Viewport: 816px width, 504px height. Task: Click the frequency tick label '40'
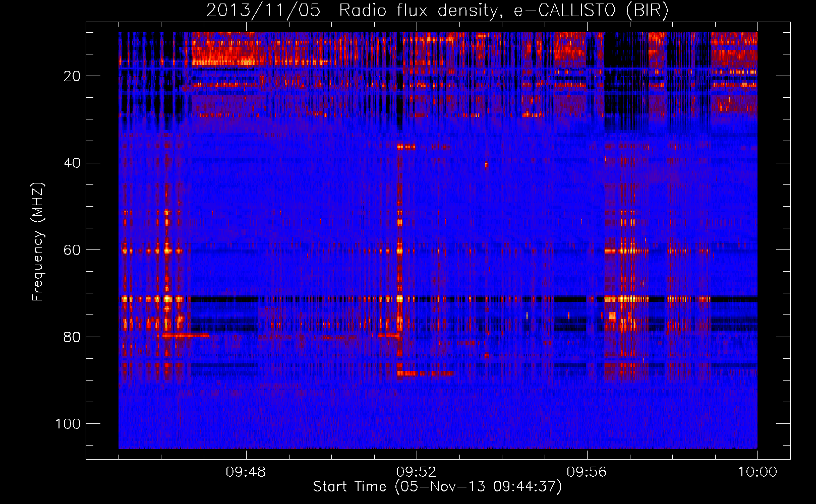point(72,163)
